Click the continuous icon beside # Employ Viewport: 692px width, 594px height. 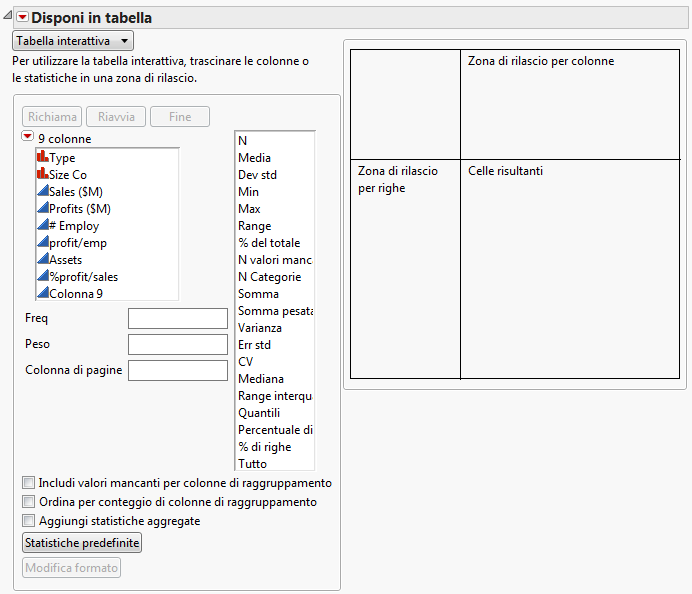(42, 225)
